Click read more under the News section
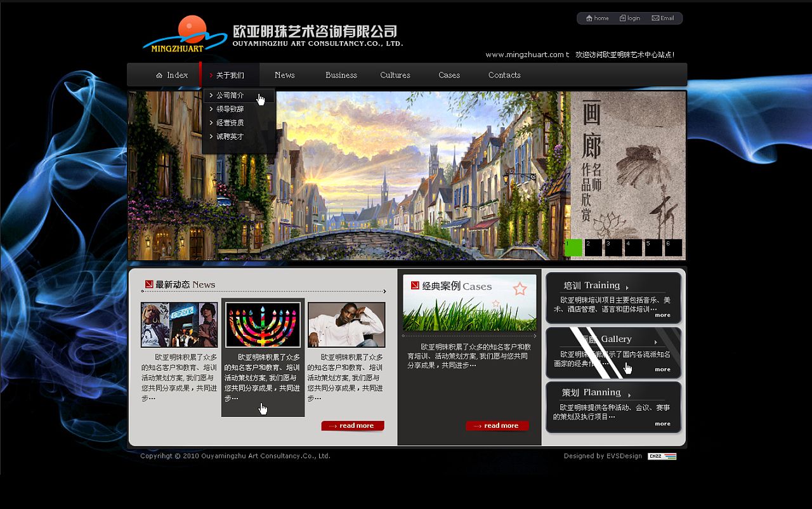812x509 pixels. [353, 426]
